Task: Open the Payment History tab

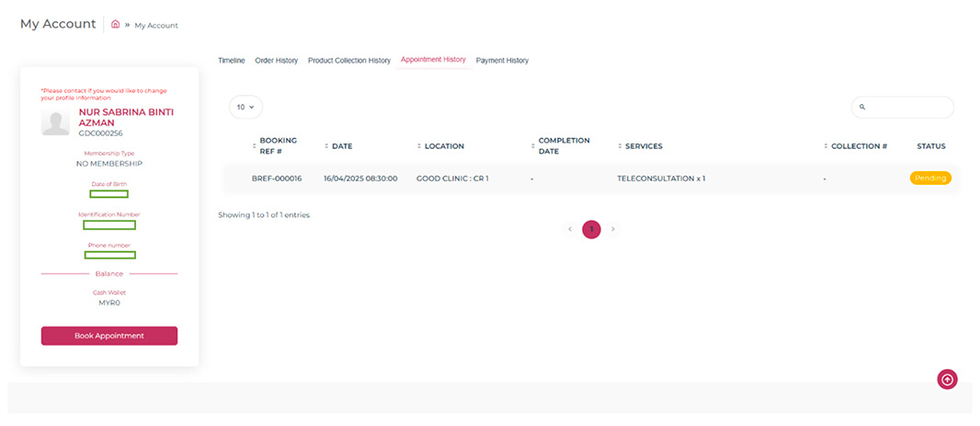Action: point(502,61)
